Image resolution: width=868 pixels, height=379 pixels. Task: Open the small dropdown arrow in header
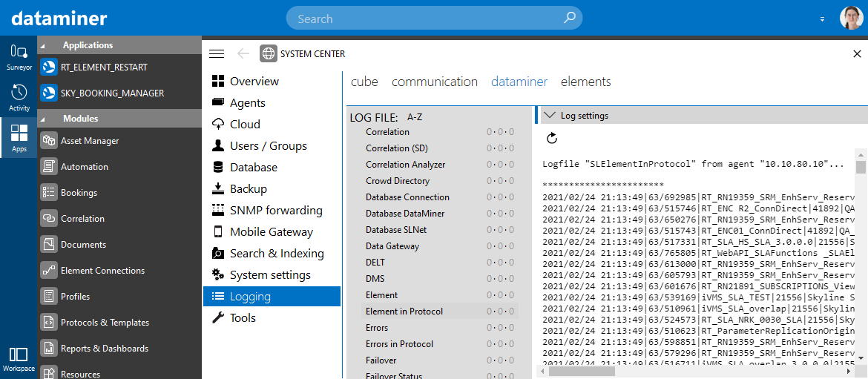pos(823,19)
